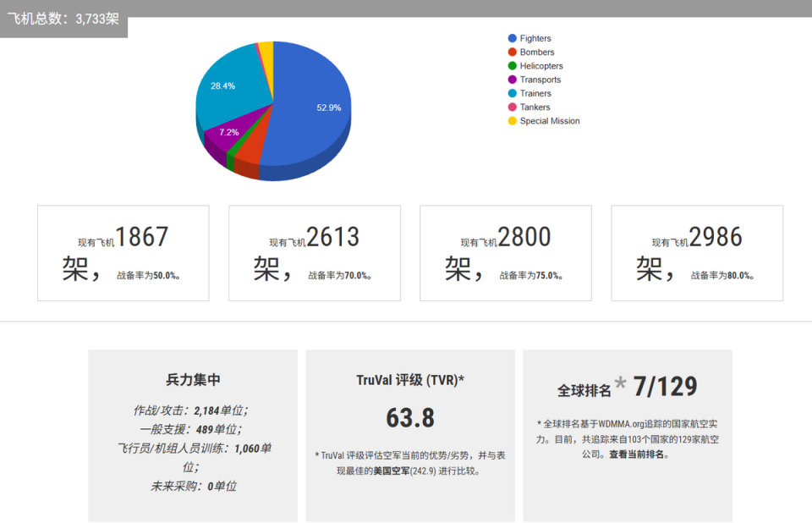Select the Helicopters legend label
The height and width of the screenshot is (523, 812).
pyautogui.click(x=541, y=66)
